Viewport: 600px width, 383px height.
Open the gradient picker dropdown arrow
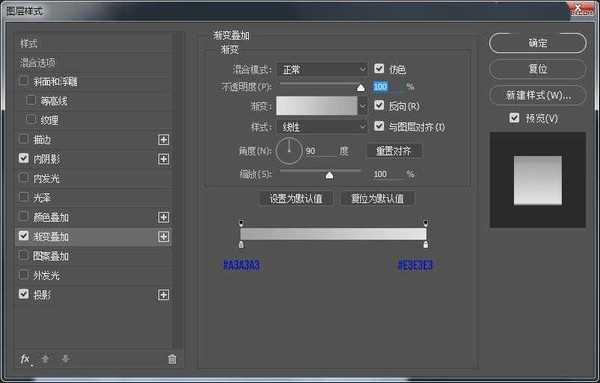[x=363, y=106]
